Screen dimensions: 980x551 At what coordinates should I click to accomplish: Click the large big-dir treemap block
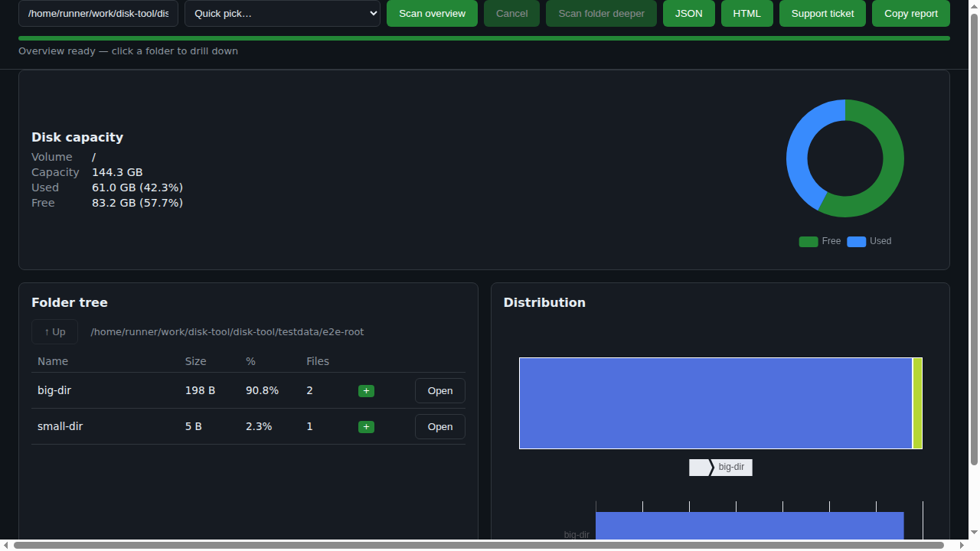[x=716, y=403]
